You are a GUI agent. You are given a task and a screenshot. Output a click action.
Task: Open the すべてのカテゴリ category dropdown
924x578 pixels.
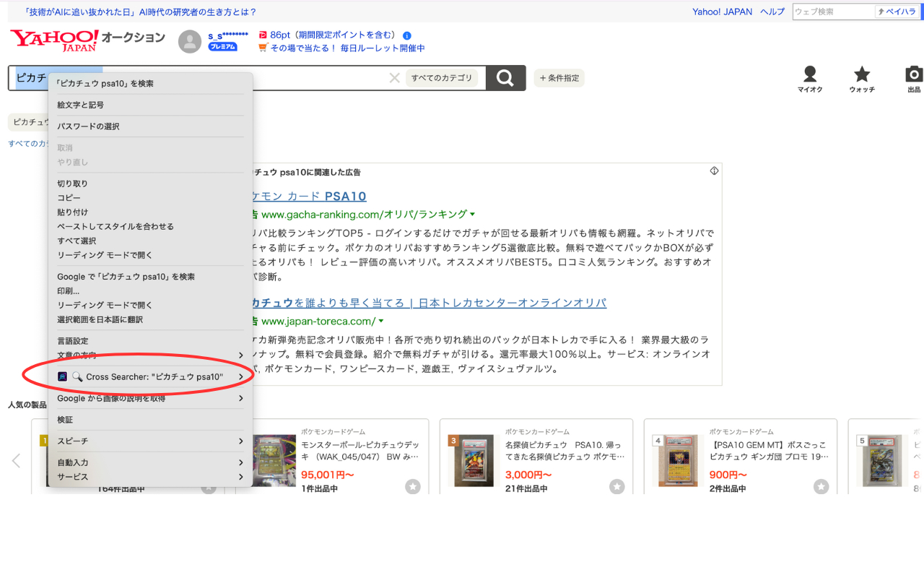click(442, 78)
